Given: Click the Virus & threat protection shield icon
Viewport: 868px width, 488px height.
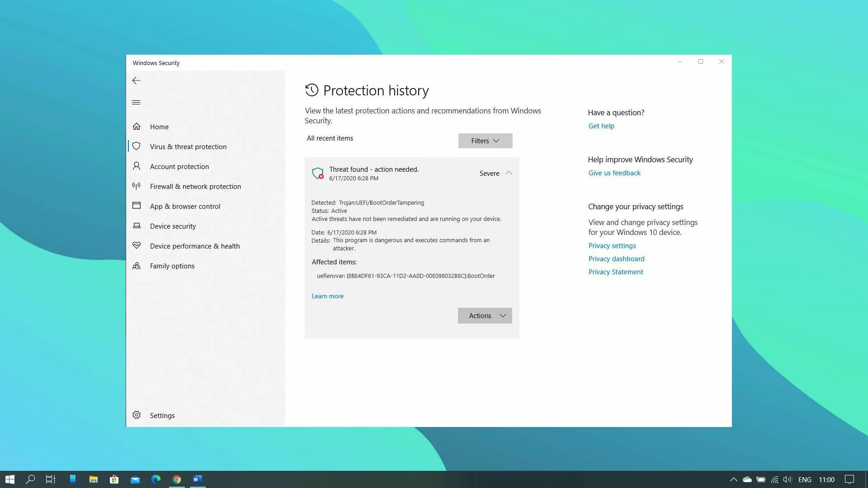Looking at the screenshot, I should click(x=137, y=146).
